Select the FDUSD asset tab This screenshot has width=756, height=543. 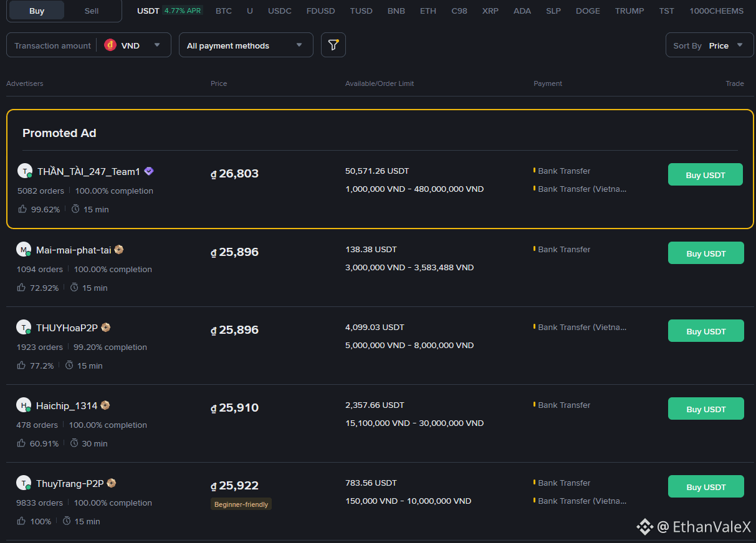(x=321, y=11)
